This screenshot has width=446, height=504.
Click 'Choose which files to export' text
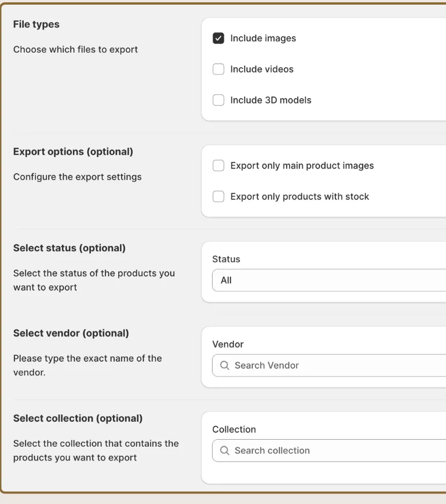pos(75,49)
